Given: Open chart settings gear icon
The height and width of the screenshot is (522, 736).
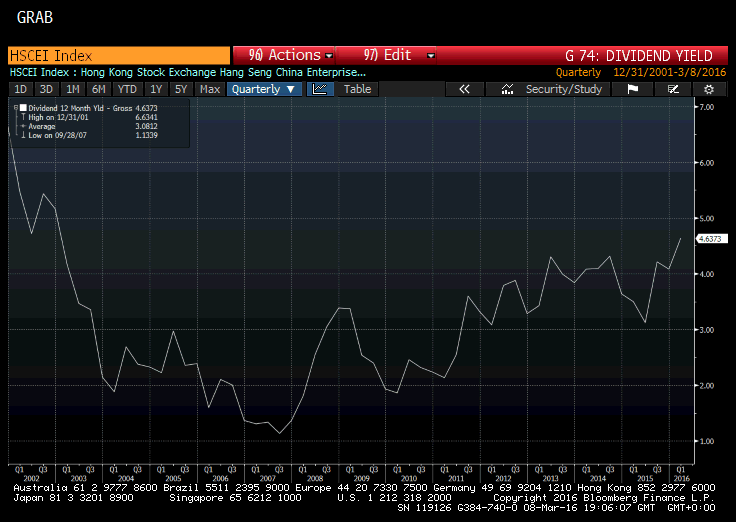Looking at the screenshot, I should 709,89.
